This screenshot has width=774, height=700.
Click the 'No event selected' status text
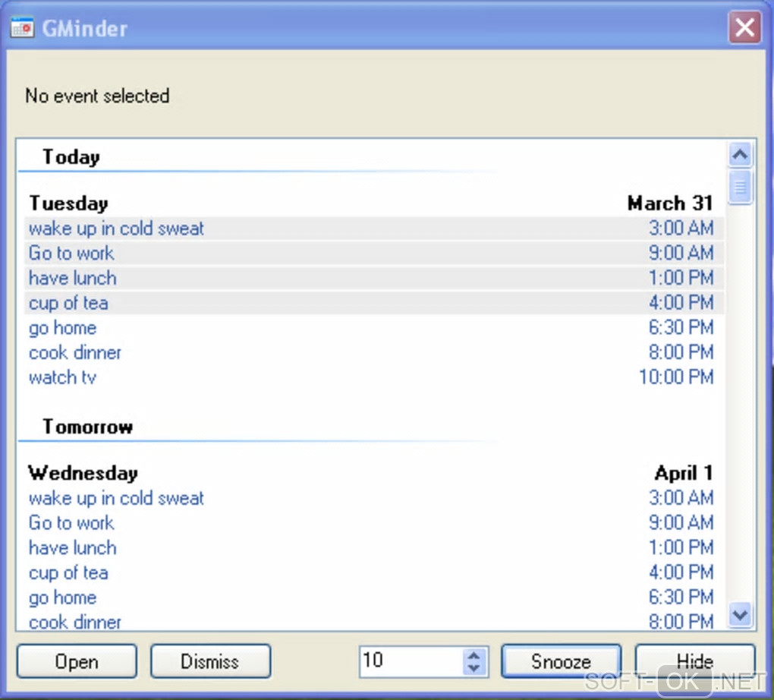pos(97,96)
